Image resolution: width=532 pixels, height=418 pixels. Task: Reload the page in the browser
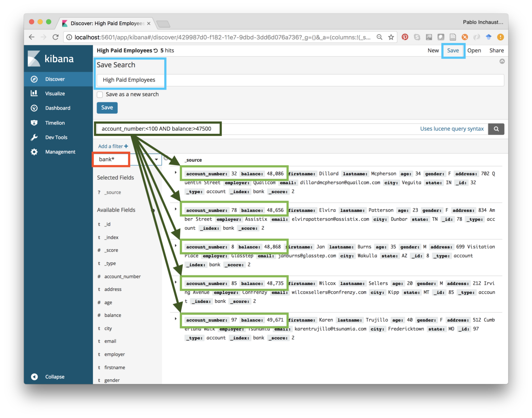(x=55, y=37)
